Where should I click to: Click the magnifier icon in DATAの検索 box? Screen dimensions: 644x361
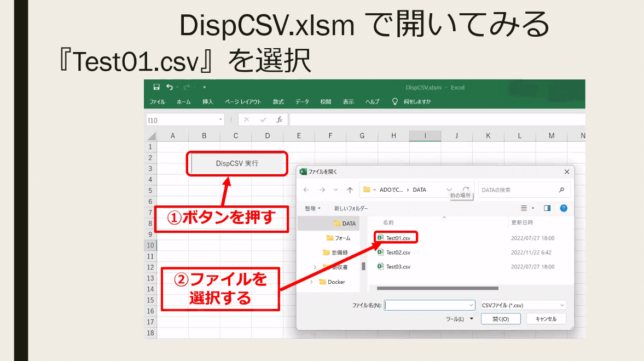click(562, 188)
